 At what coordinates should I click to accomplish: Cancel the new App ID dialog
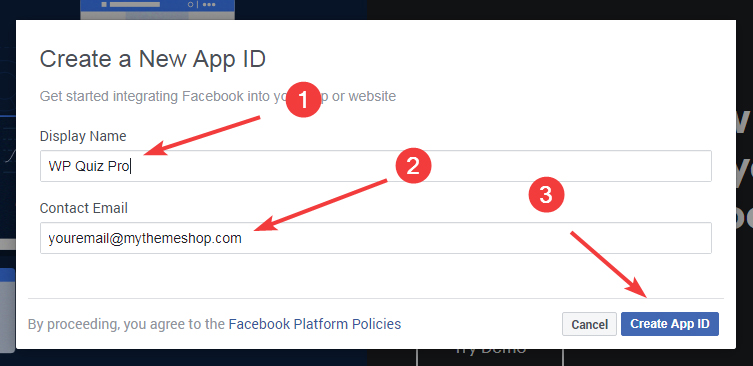589,324
